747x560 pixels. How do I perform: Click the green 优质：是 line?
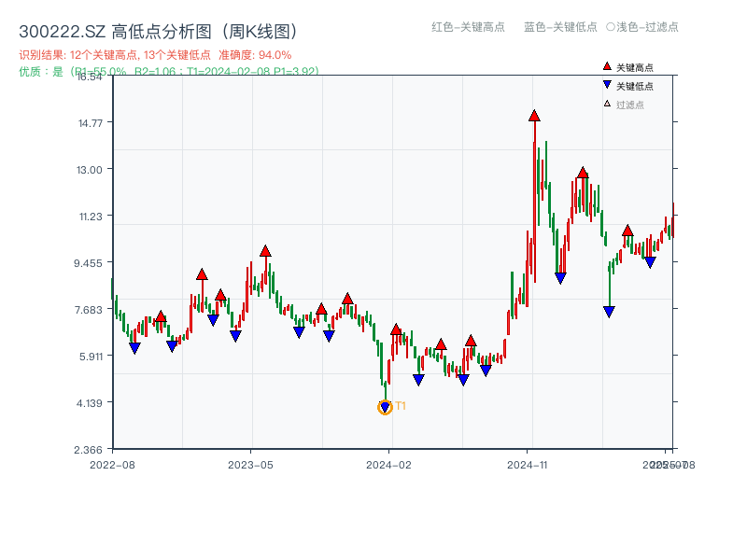(x=169, y=72)
